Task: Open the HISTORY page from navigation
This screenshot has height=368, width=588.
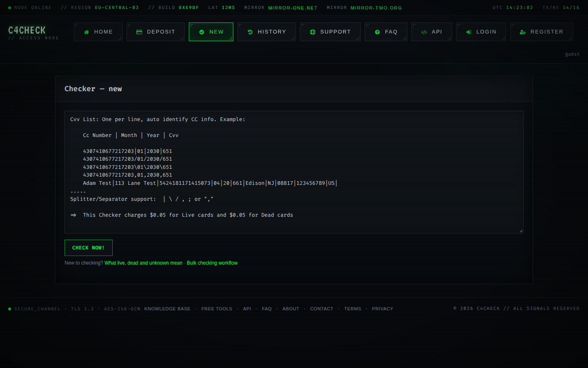Action: point(267,32)
